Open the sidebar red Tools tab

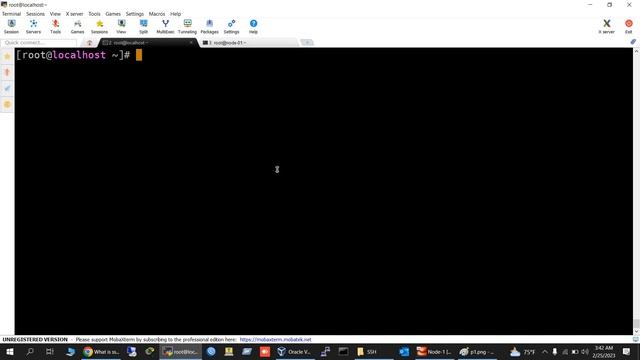(x=7, y=72)
